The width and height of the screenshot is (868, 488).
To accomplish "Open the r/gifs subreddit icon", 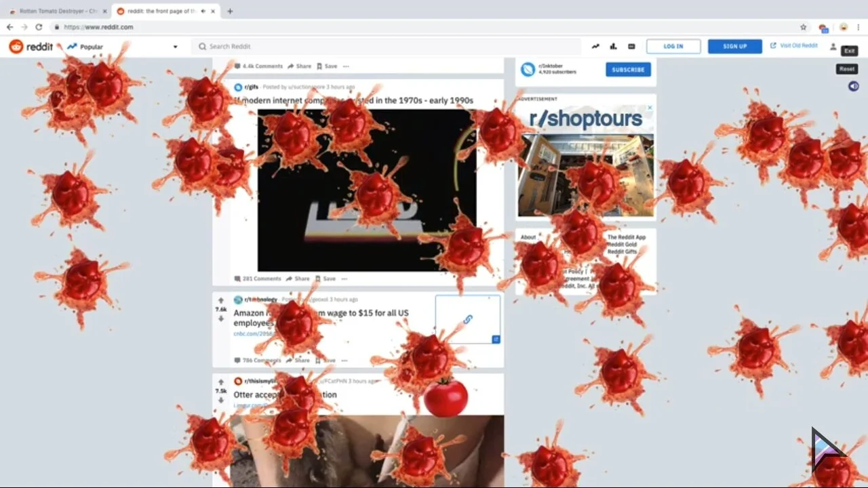I will tap(238, 87).
